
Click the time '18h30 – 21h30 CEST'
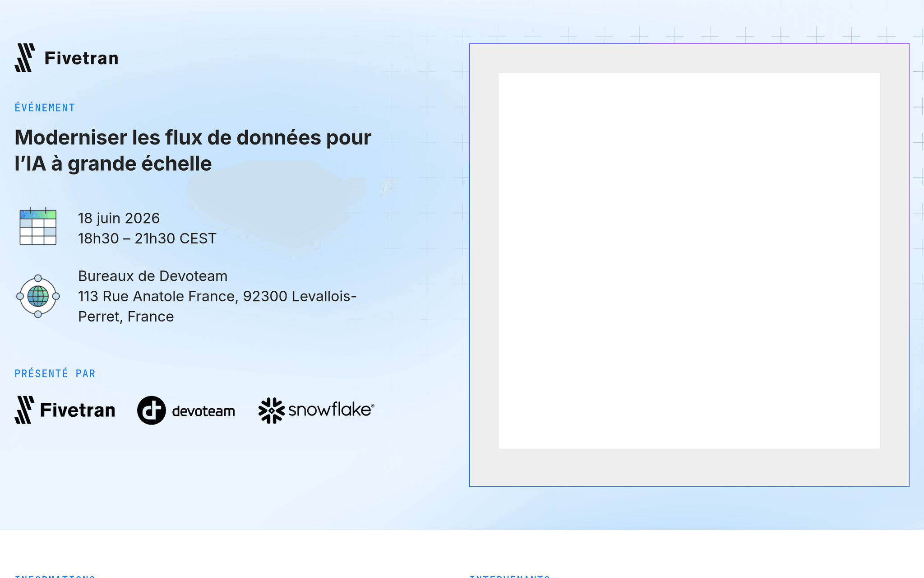tap(147, 238)
